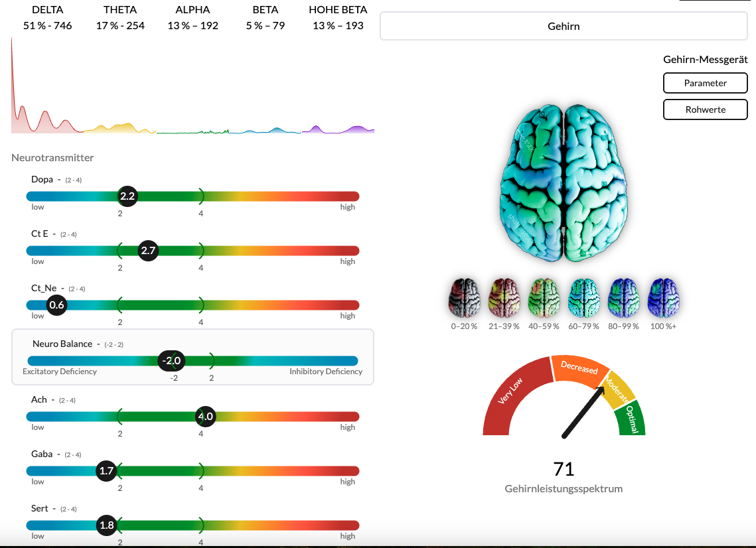Click the Ach slider marker 4.0
The height and width of the screenshot is (548, 756).
click(205, 417)
